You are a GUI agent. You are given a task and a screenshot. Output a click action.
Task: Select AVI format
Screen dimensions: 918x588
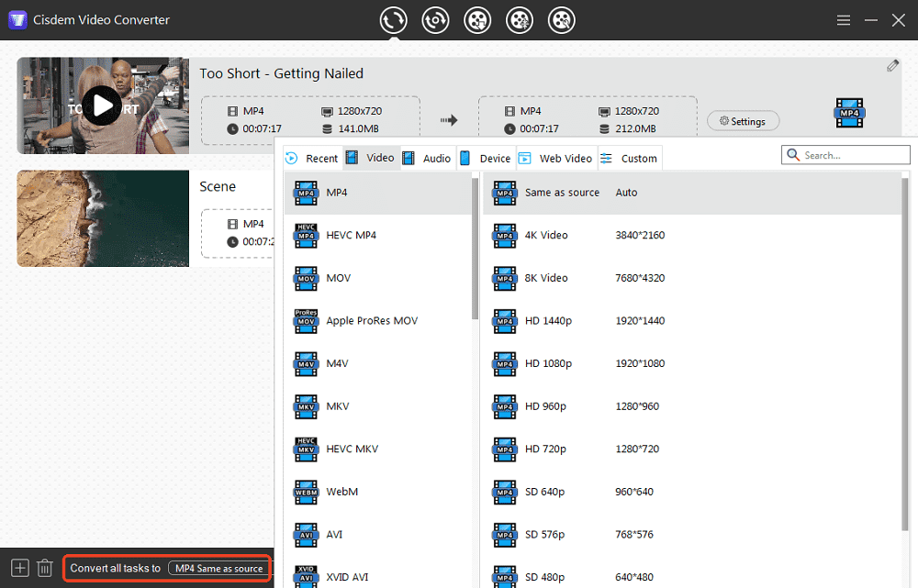[377, 534]
